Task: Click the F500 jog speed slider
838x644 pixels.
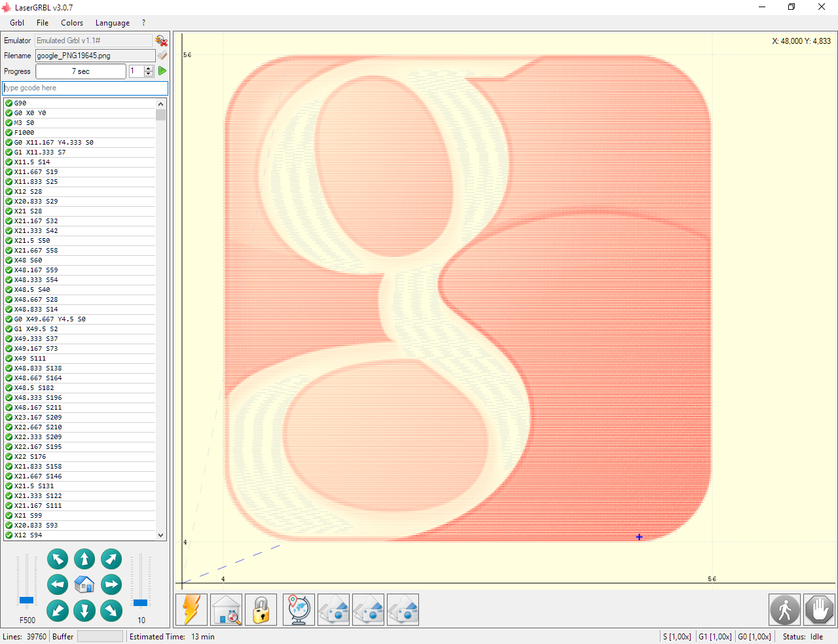Action: pyautogui.click(x=26, y=600)
